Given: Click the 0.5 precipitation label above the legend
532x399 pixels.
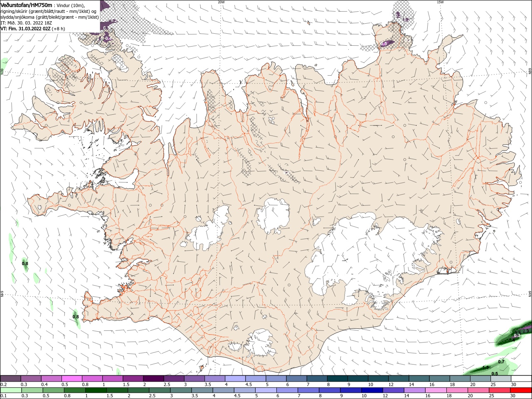Looking at the screenshot, I should click(x=495, y=373).
